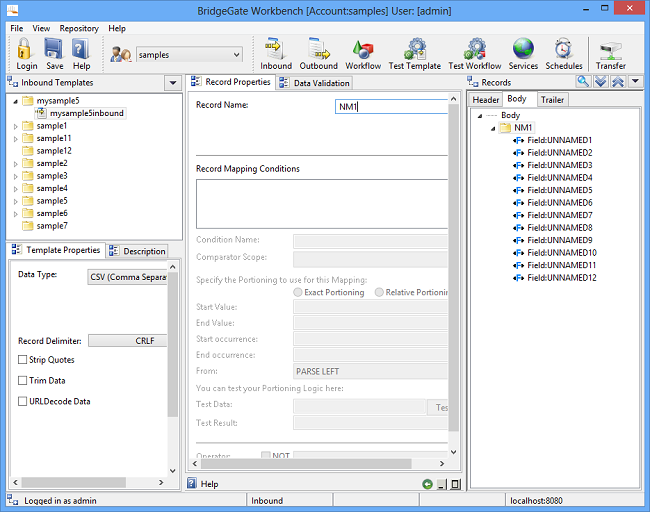The height and width of the screenshot is (512, 650).
Task: Expand the sample11 folder
Action: point(16,138)
